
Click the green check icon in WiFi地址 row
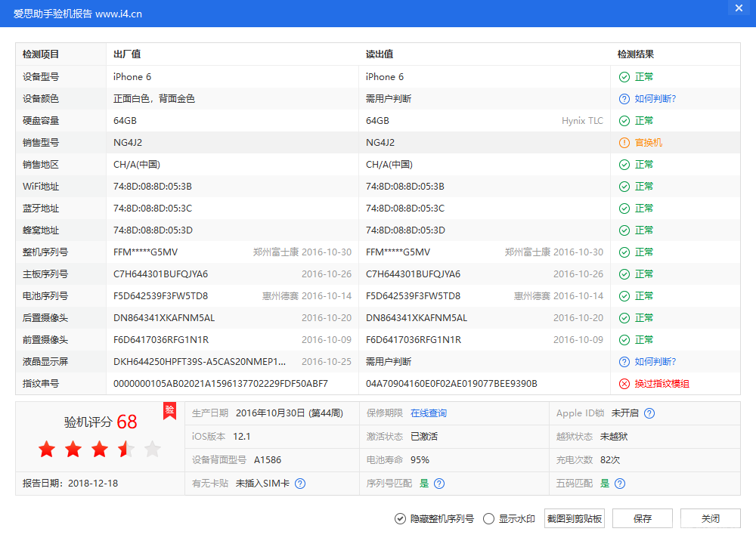[x=624, y=187]
